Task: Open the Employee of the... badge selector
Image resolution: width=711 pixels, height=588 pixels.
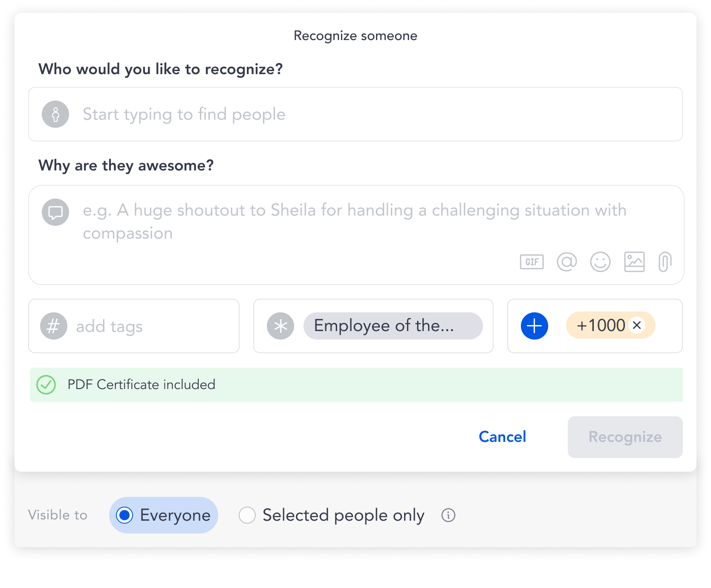Action: point(393,326)
